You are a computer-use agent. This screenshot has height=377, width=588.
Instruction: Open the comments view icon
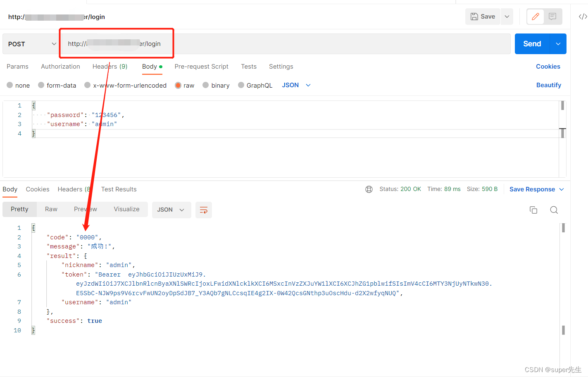[552, 17]
